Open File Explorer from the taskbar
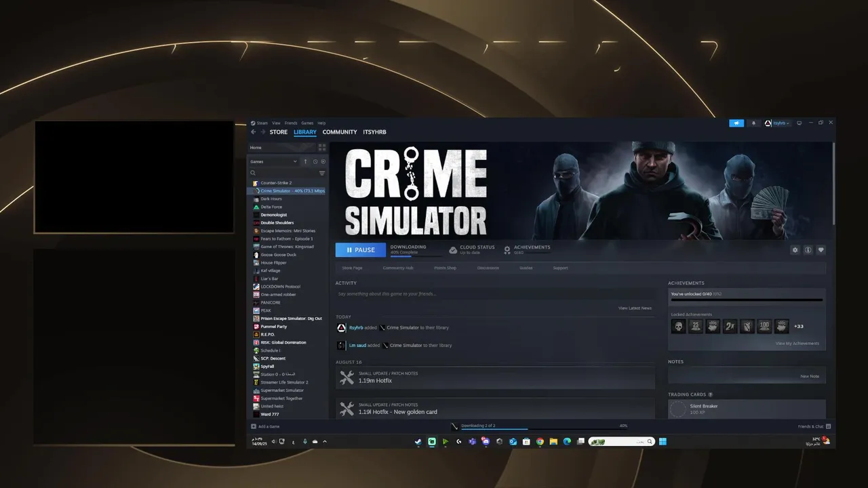 pos(553,442)
